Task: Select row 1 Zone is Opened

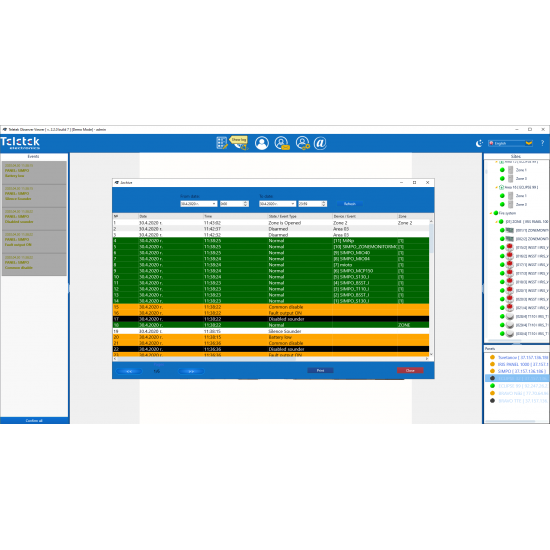Action: click(271, 223)
